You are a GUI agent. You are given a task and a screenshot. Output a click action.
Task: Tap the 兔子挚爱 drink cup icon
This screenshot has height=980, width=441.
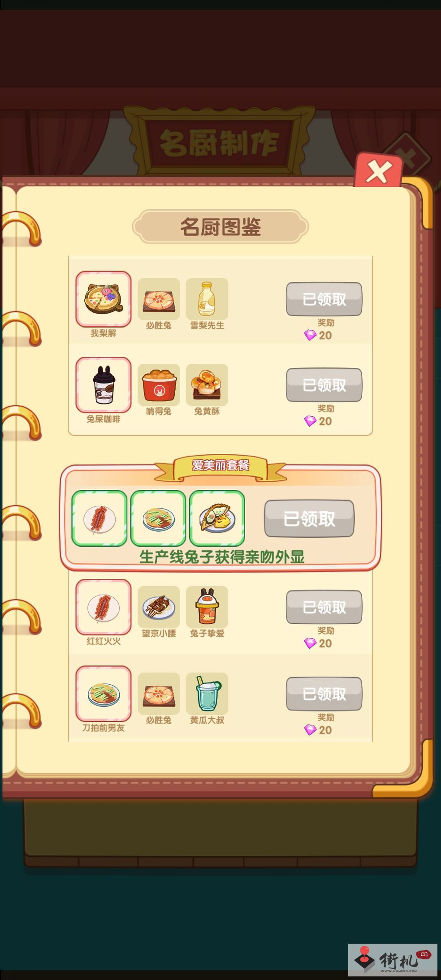(x=207, y=607)
